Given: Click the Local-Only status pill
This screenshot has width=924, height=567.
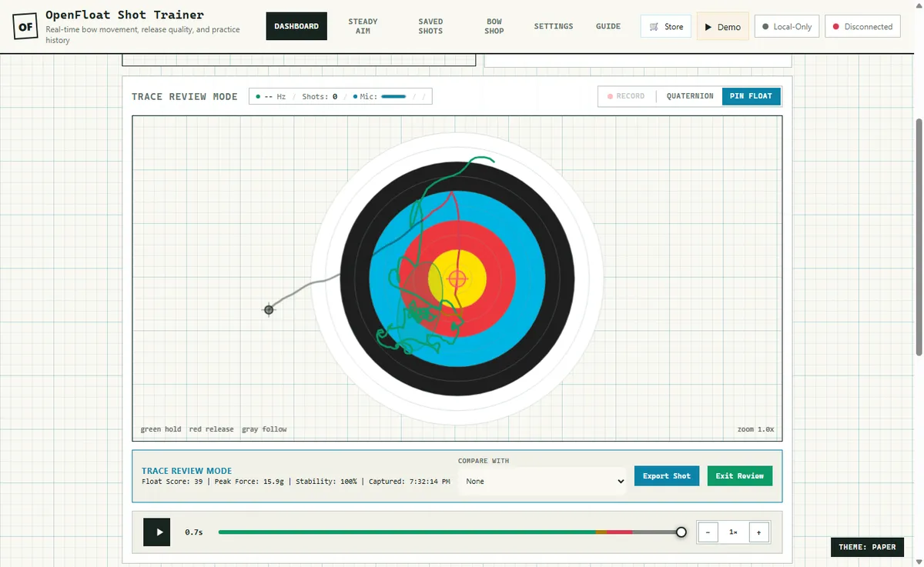Looking at the screenshot, I should (786, 26).
